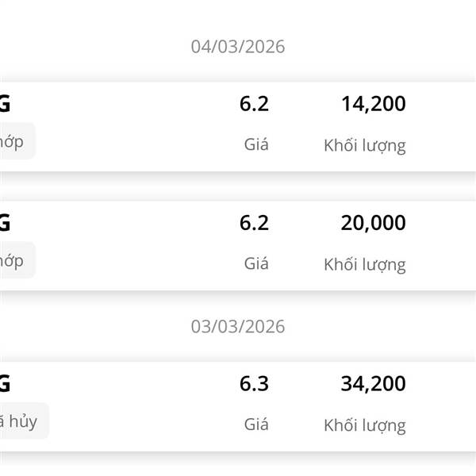Click Khối lượng label under 20,000

(364, 264)
